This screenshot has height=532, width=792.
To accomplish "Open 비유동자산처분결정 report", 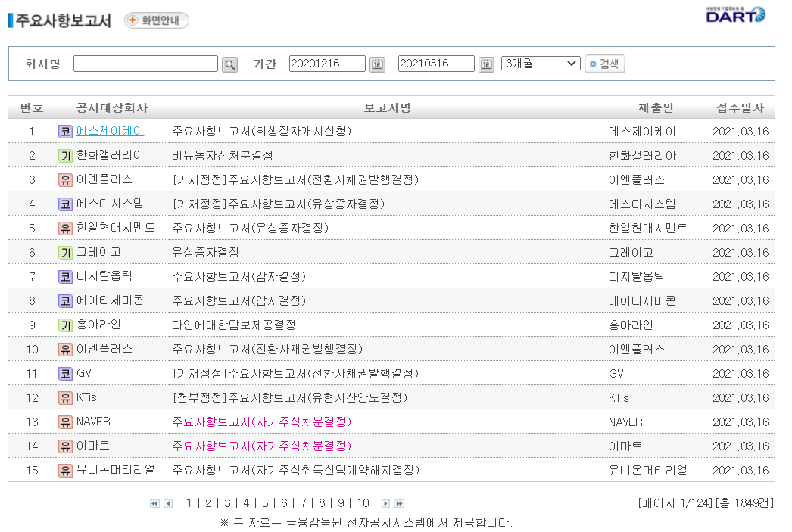I will pos(223,155).
